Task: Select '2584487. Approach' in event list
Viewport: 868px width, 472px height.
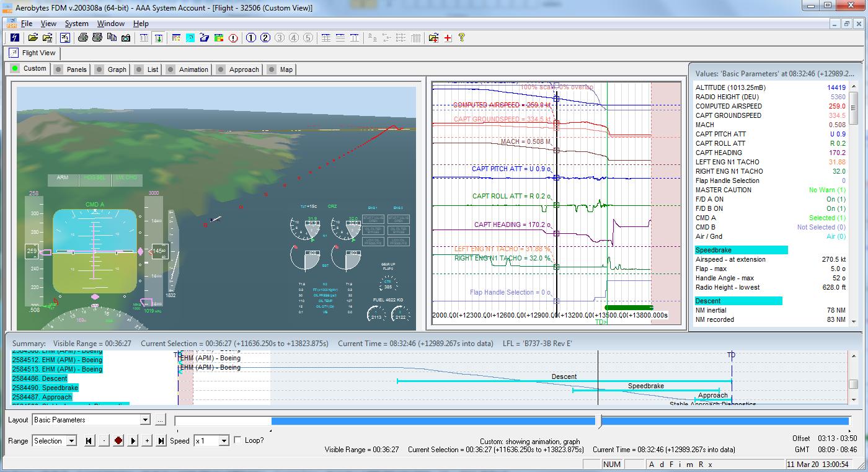Action: click(42, 397)
